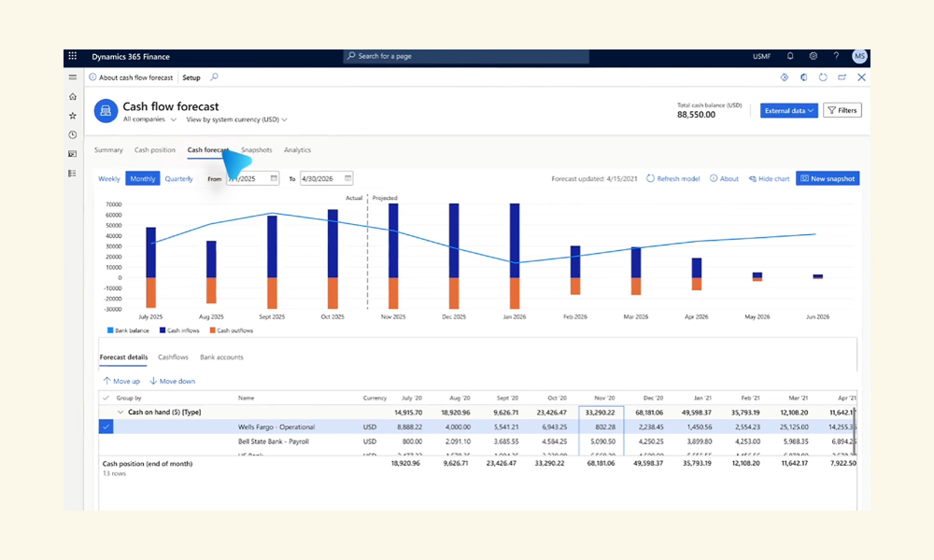This screenshot has height=560, width=934.
Task: Click About cash flow forecast
Action: (131, 77)
